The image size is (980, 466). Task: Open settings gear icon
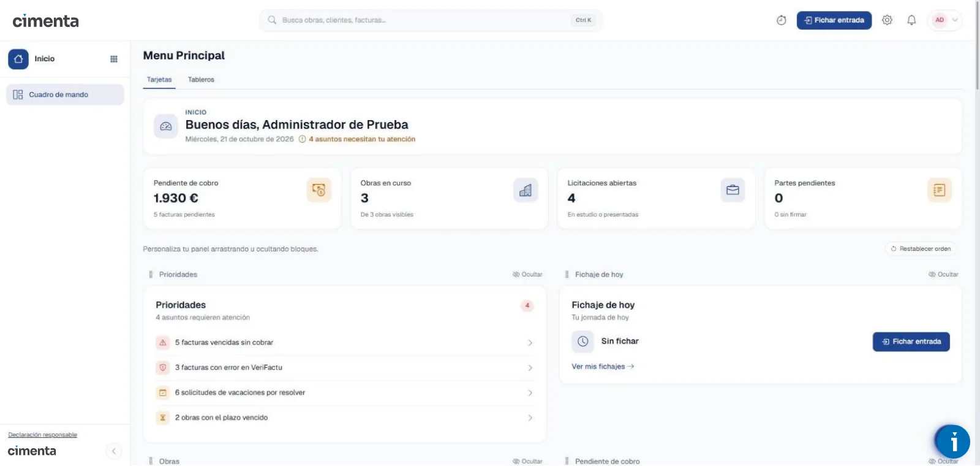pyautogui.click(x=887, y=20)
